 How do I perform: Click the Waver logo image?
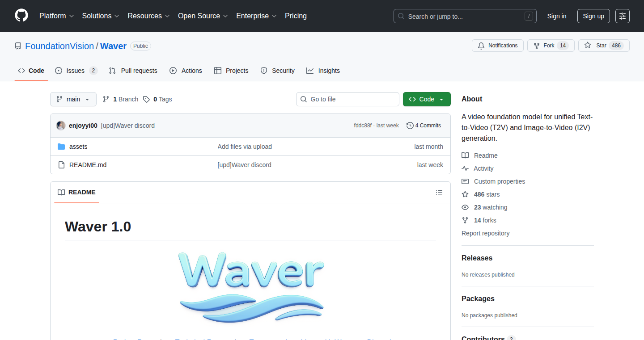pyautogui.click(x=250, y=287)
